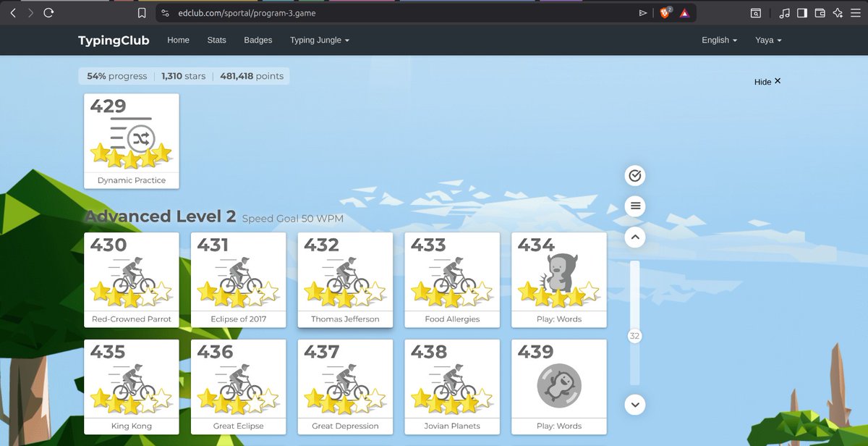Open lesson 437 Great Depression

[x=345, y=387]
